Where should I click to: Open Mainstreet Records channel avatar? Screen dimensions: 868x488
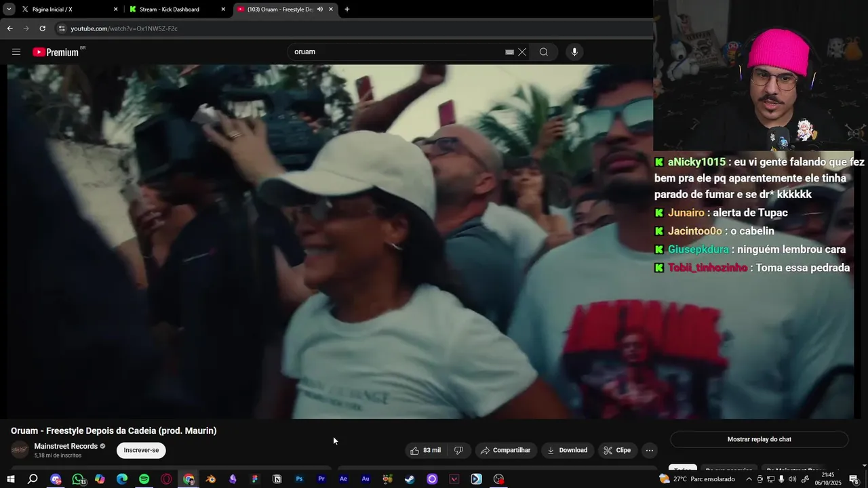20,449
